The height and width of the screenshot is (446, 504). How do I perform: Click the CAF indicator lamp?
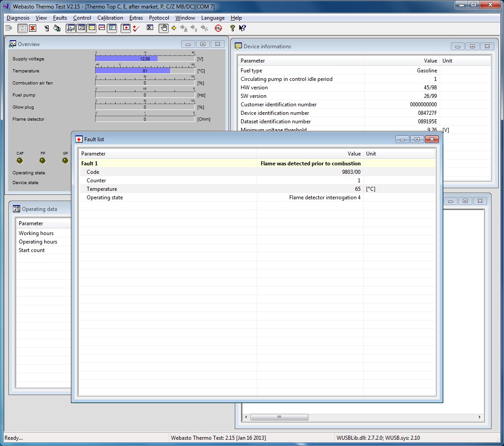pyautogui.click(x=20, y=160)
